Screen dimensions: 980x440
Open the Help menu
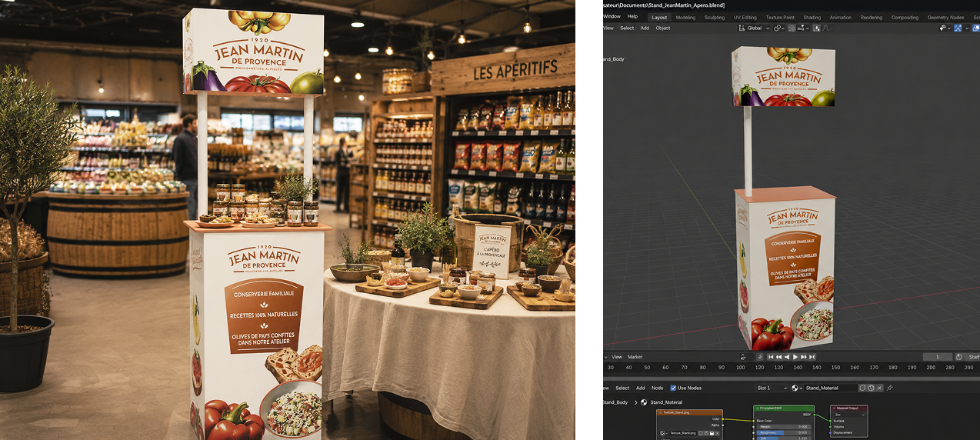click(632, 16)
